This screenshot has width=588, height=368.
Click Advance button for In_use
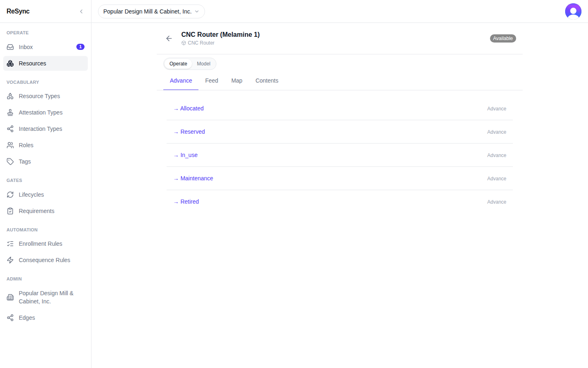click(497, 155)
